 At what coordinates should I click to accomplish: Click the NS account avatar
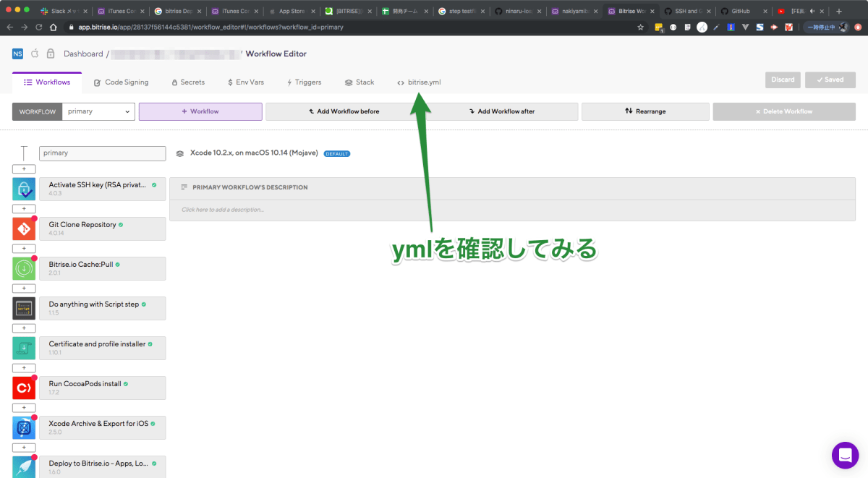[x=17, y=54]
